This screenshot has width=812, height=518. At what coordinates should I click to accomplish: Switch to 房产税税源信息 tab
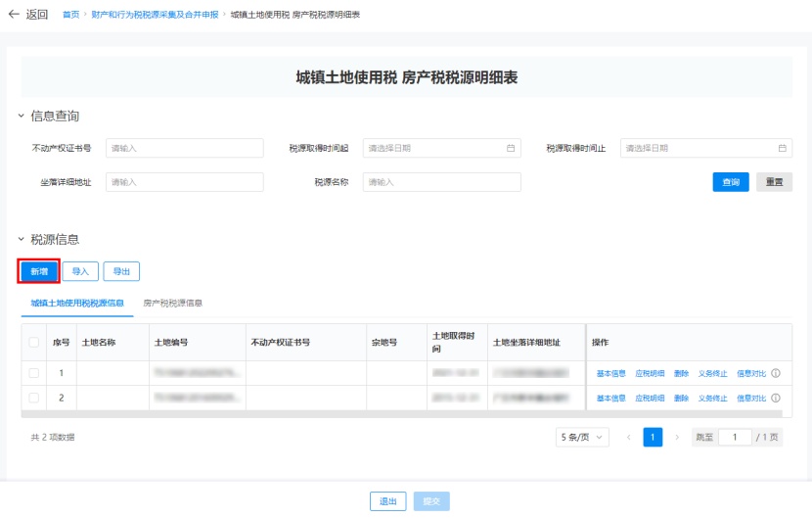[173, 304]
